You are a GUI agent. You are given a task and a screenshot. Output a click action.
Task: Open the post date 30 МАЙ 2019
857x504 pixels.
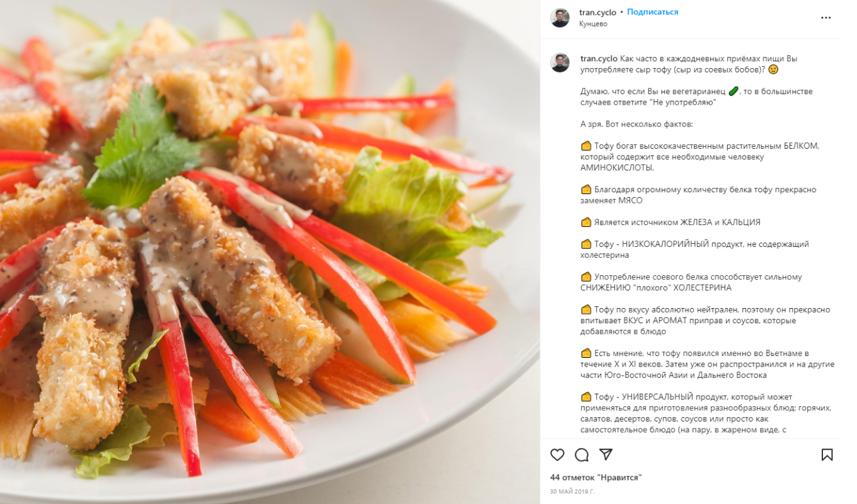tap(572, 491)
